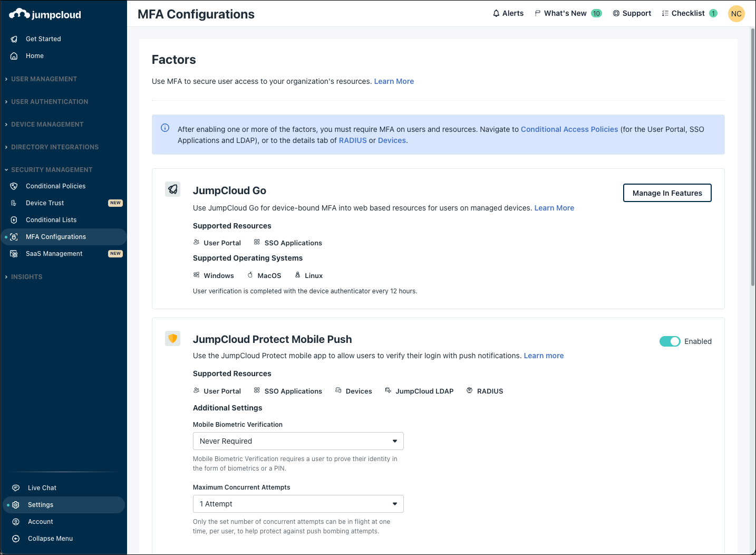This screenshot has height=555, width=756.
Task: Open the Mobile Biometric Verification dropdown
Action: tap(298, 441)
